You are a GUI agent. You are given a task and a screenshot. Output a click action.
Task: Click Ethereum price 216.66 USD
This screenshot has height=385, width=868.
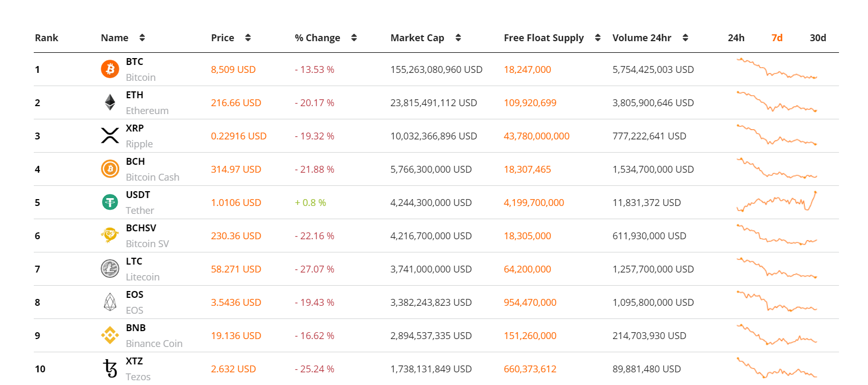[236, 102]
